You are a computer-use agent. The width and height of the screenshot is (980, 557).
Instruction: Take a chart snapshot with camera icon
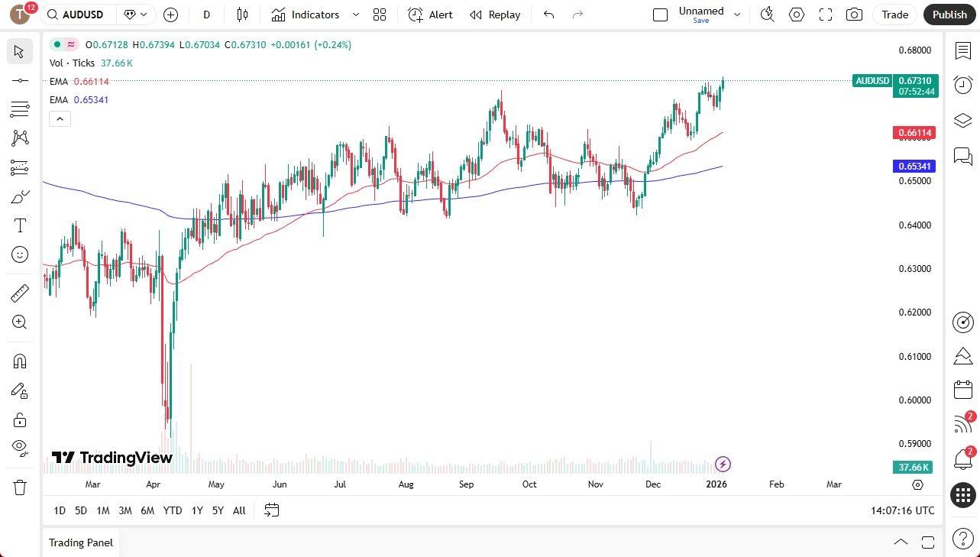855,15
